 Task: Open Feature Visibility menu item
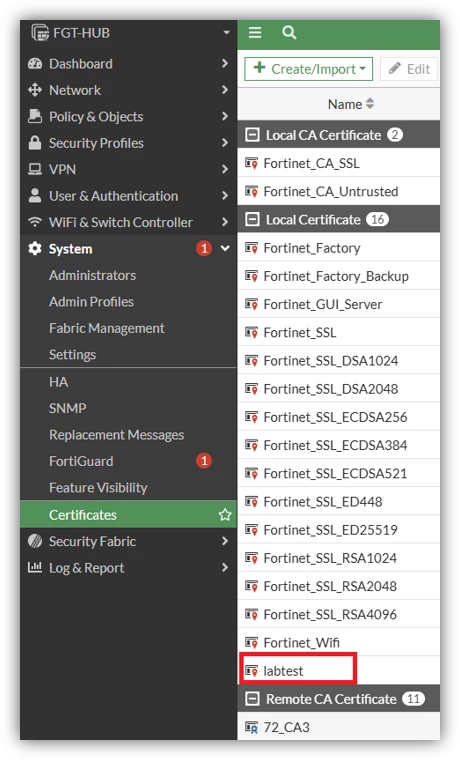point(98,488)
